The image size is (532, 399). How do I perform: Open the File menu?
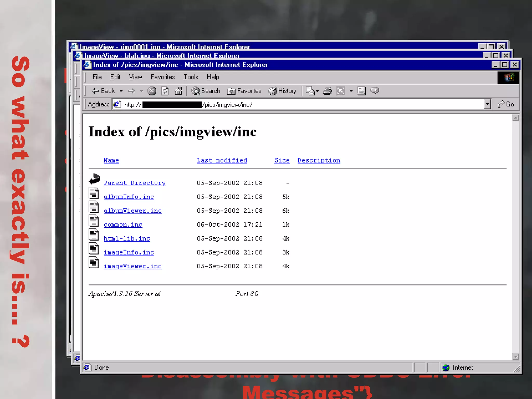coord(97,77)
